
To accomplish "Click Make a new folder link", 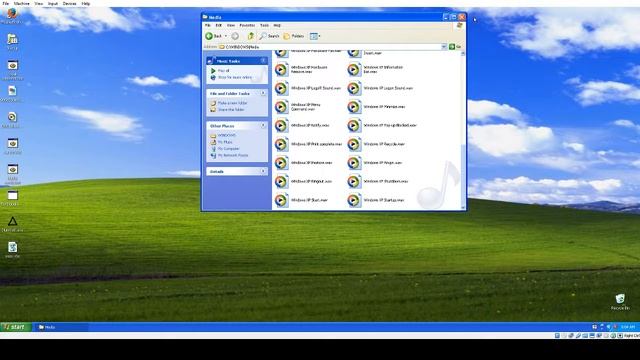I will pos(232,103).
